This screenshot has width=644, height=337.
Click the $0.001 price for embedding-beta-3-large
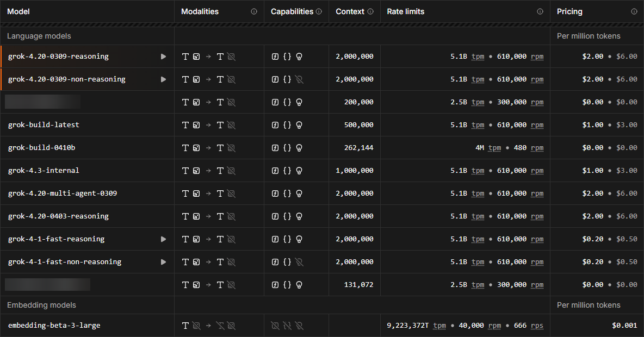pyautogui.click(x=624, y=326)
